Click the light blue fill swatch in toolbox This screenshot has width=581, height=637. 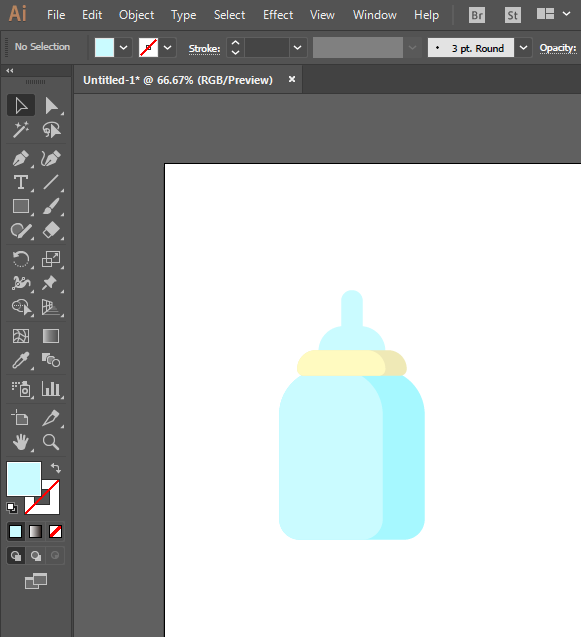[24, 479]
